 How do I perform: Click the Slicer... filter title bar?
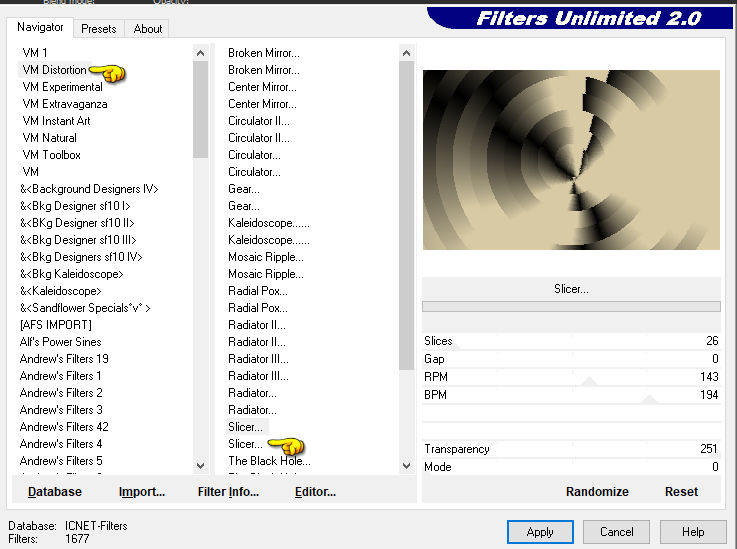(x=571, y=289)
